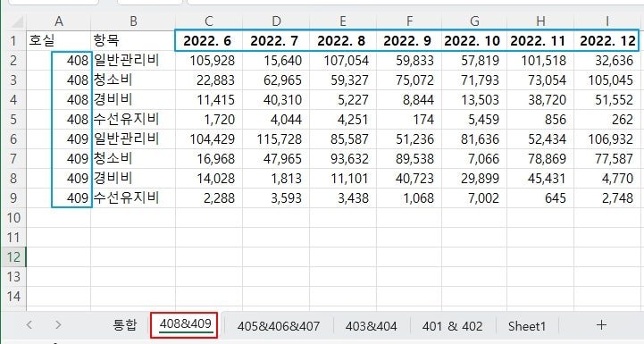
Task: Go to previous sheet with left arrow
Action: 29,325
